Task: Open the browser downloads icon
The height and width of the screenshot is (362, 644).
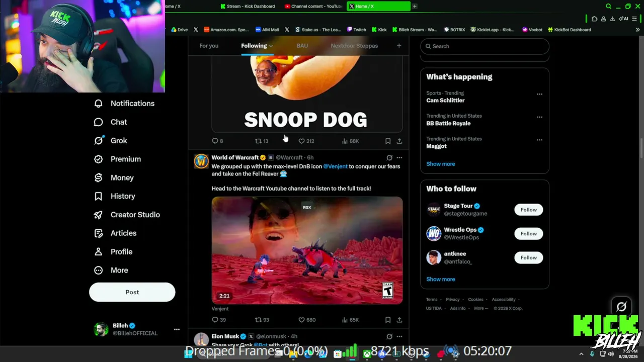Action: pyautogui.click(x=612, y=19)
